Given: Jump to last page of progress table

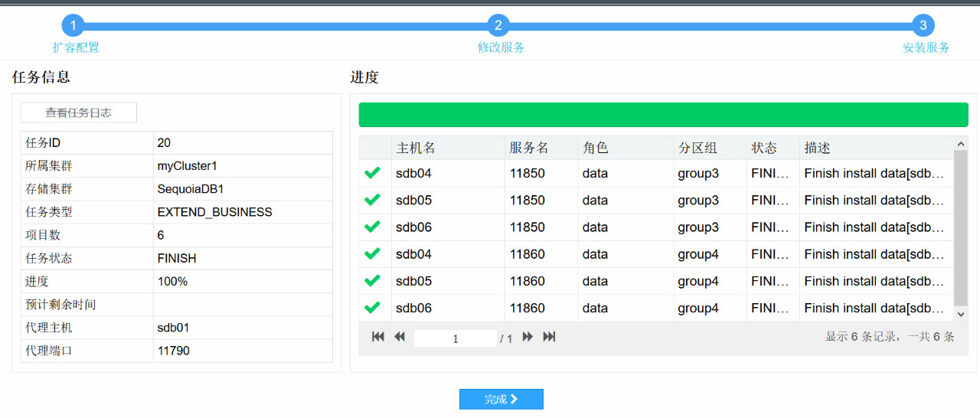Looking at the screenshot, I should pos(549,337).
